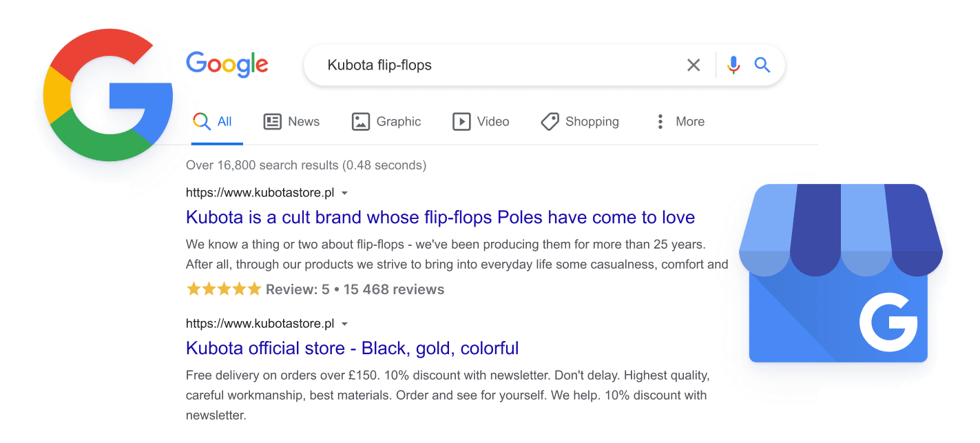Click the large Google G logo

click(108, 95)
